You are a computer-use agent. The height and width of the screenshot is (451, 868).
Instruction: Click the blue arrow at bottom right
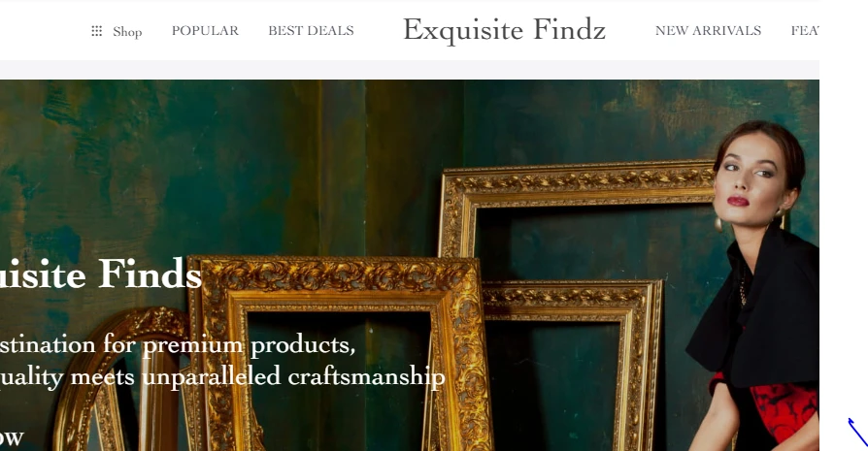tap(858, 433)
